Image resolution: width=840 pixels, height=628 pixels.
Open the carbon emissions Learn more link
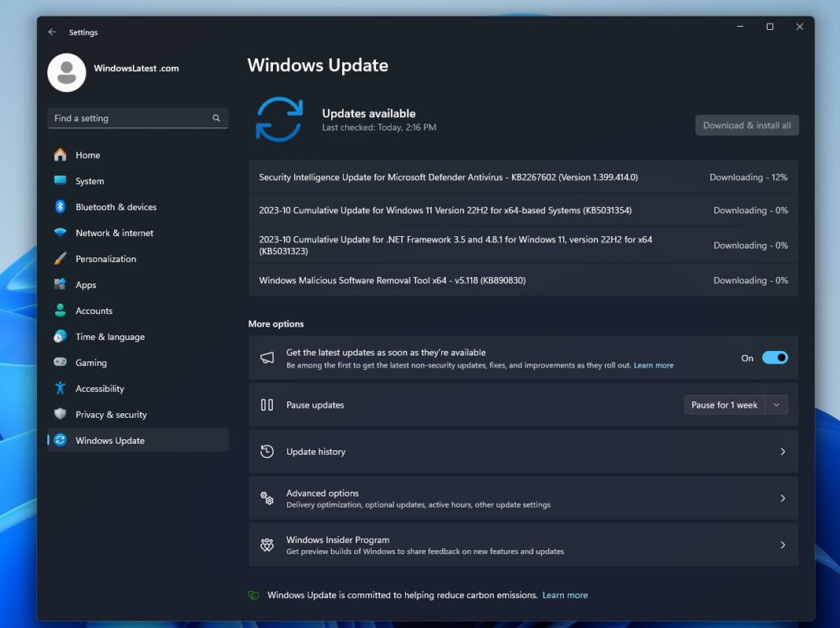click(565, 595)
